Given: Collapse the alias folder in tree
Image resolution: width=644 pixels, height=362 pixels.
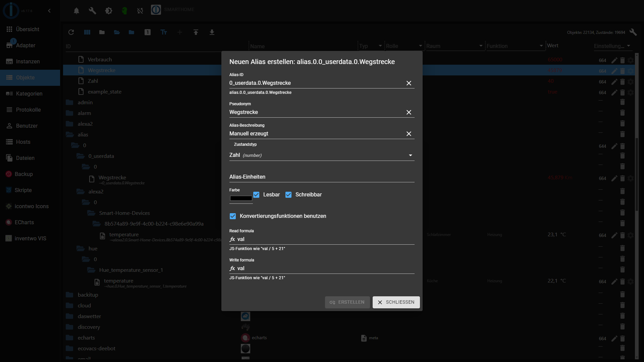Looking at the screenshot, I should click(x=70, y=135).
